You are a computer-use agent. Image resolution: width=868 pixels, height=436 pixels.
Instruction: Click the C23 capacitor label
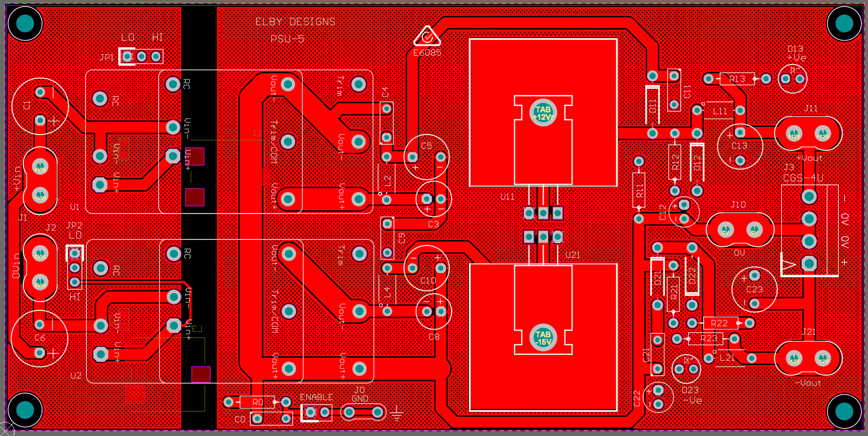(x=754, y=289)
